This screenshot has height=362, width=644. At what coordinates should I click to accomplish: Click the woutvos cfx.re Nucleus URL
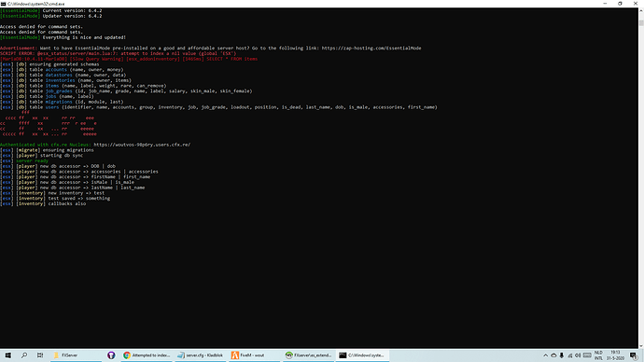click(x=142, y=145)
